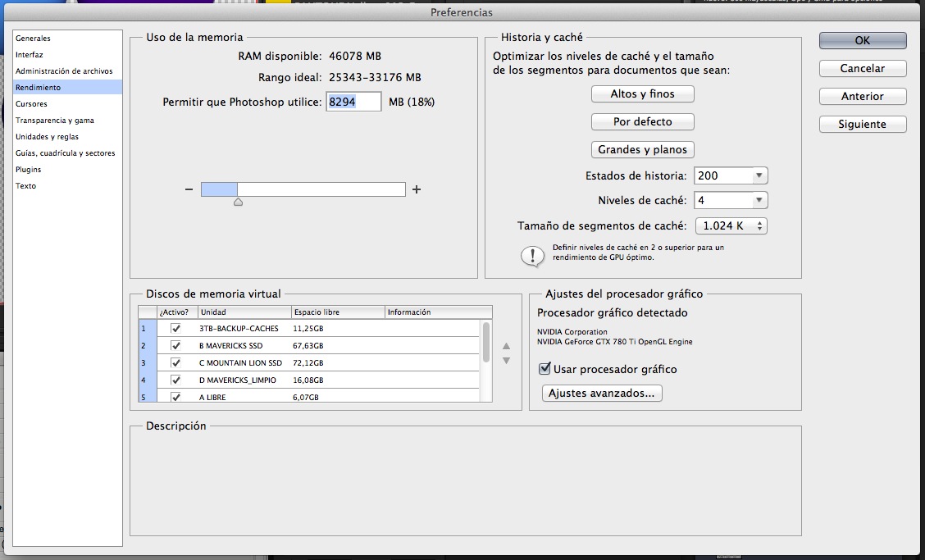Choose Altos y finos cache preset

(x=642, y=93)
